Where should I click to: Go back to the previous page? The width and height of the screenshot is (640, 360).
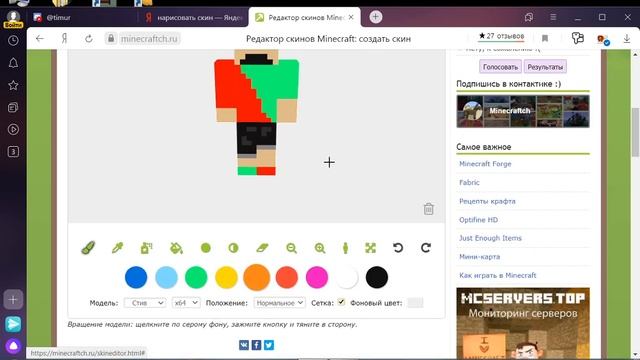tap(40, 39)
